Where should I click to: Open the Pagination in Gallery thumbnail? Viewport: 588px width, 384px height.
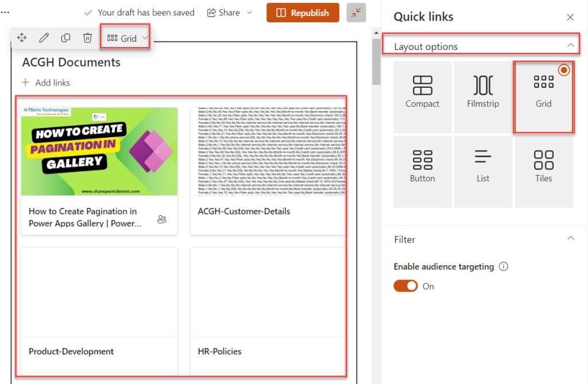[99, 151]
